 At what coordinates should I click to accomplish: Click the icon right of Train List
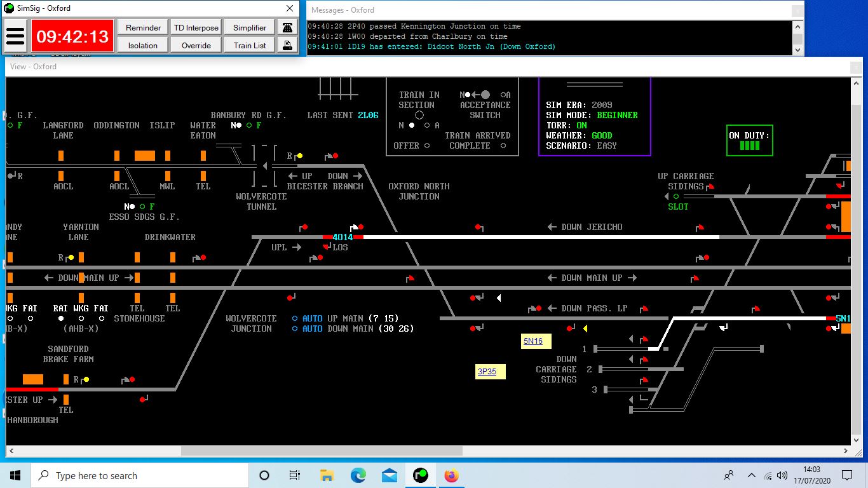tap(288, 45)
